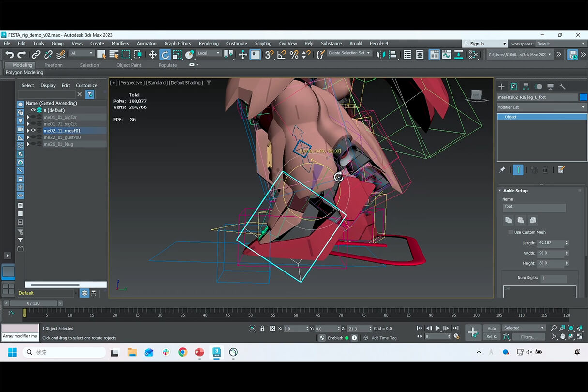Toggle visibility eye of me02_11_mesF01
The image size is (588, 392).
click(x=33, y=131)
